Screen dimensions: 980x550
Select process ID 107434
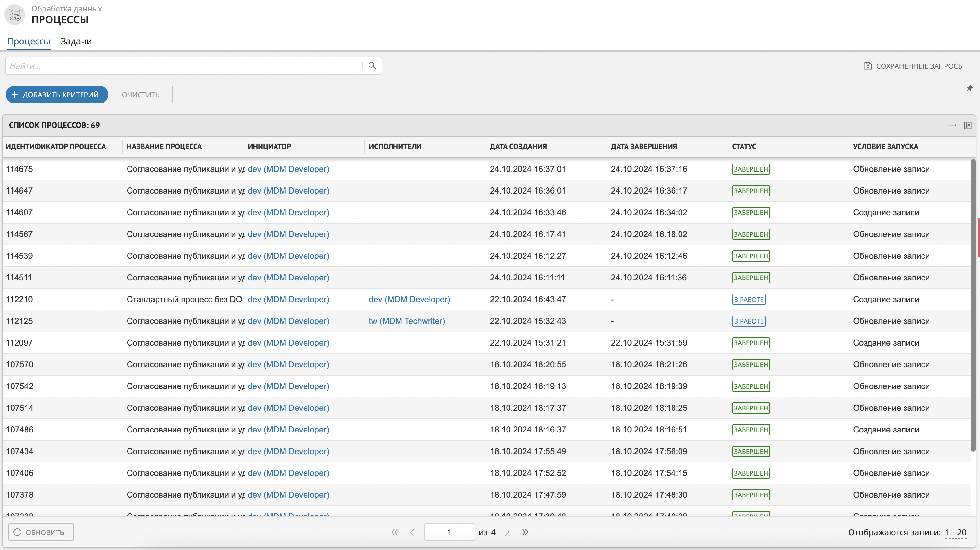pos(20,451)
